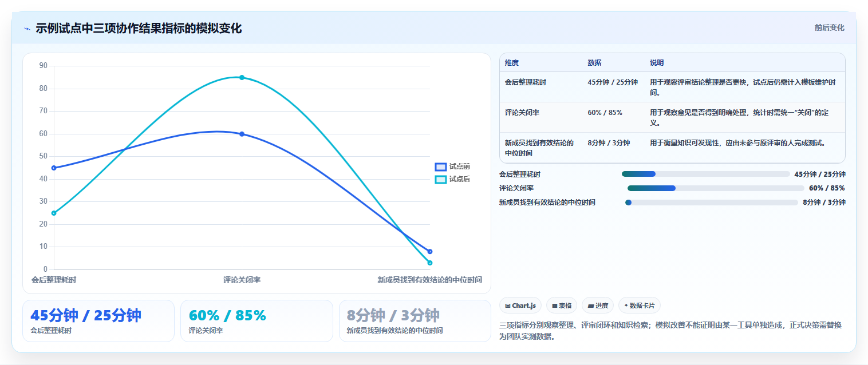Click the 会后整理耗时 table cell
Viewport: 868px width, 365px height.
coord(526,82)
